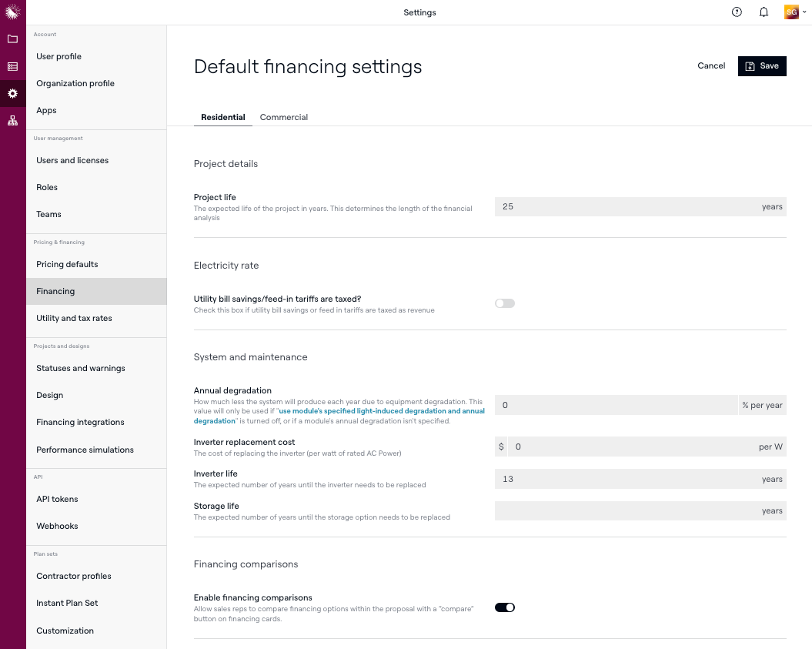This screenshot has height=649, width=812.
Task: Open the organization hierarchy icon in left rail
Action: (x=12, y=121)
